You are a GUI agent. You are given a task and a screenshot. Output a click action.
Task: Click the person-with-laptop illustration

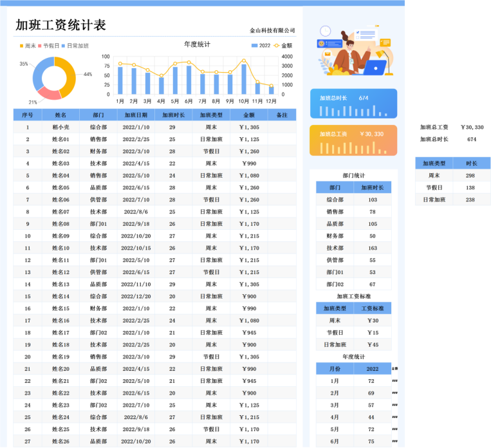353,53
